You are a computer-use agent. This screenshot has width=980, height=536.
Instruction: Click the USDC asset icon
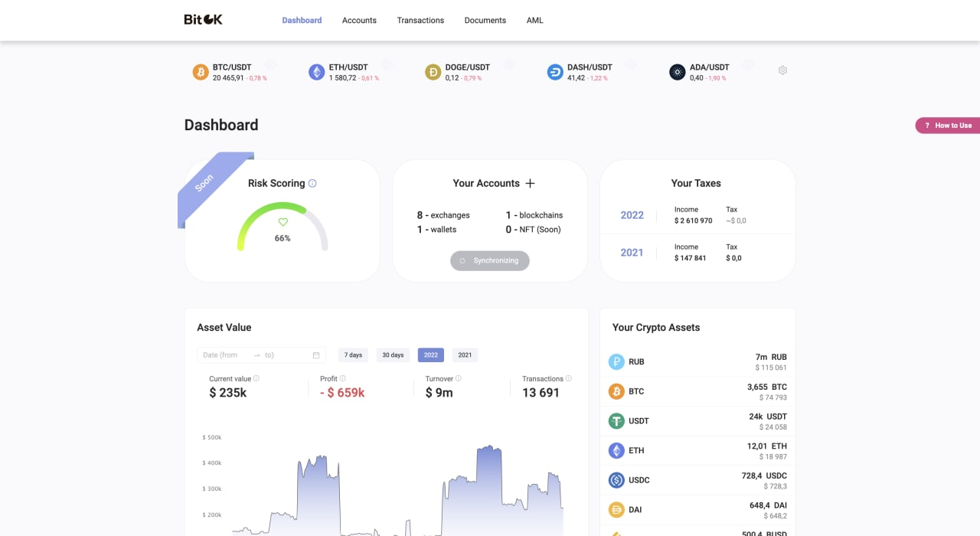(616, 480)
